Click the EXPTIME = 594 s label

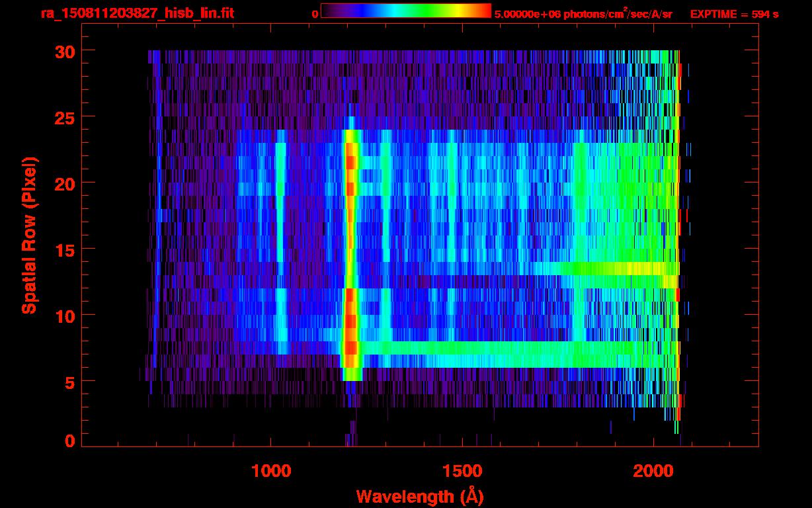pyautogui.click(x=734, y=14)
